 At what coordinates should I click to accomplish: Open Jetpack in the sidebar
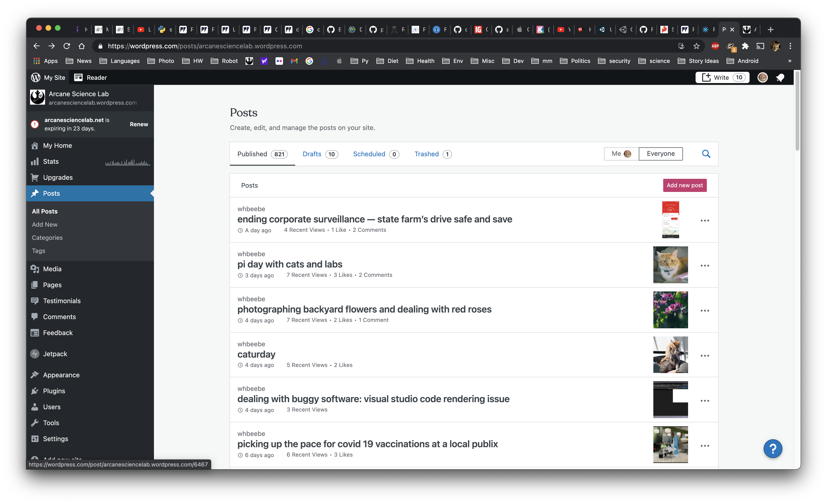click(x=90, y=354)
